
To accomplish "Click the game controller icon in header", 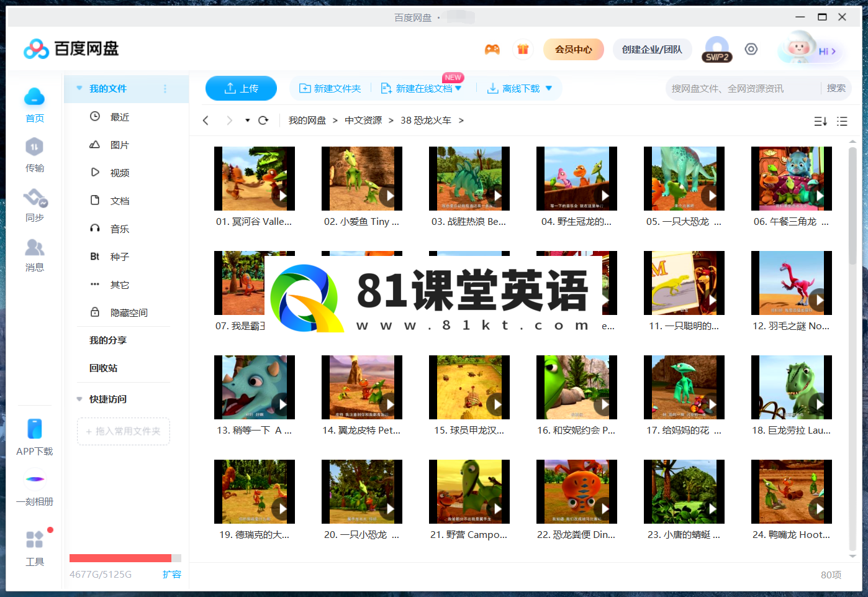I will tap(492, 50).
